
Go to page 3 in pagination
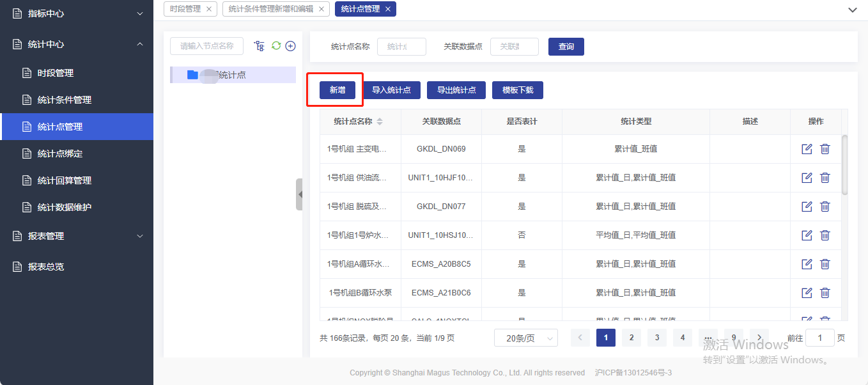tap(656, 338)
